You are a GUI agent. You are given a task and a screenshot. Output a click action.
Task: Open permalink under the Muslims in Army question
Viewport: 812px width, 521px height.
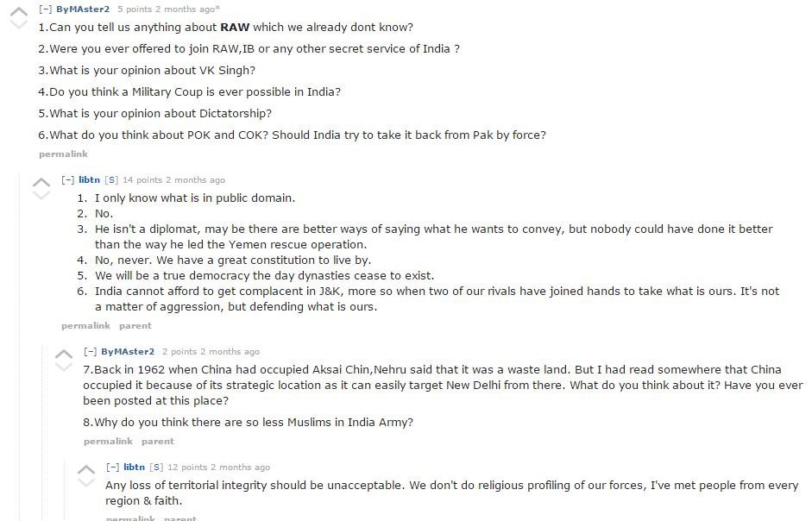point(108,441)
